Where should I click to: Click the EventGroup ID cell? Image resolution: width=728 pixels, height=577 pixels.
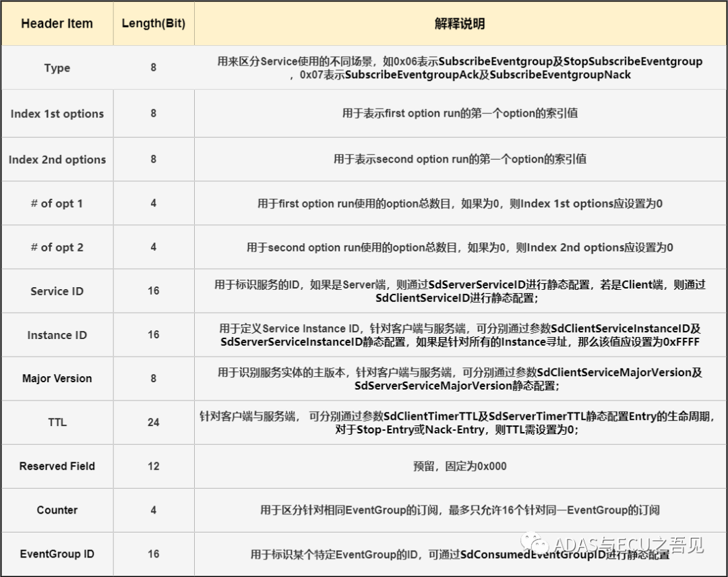[x=57, y=554]
